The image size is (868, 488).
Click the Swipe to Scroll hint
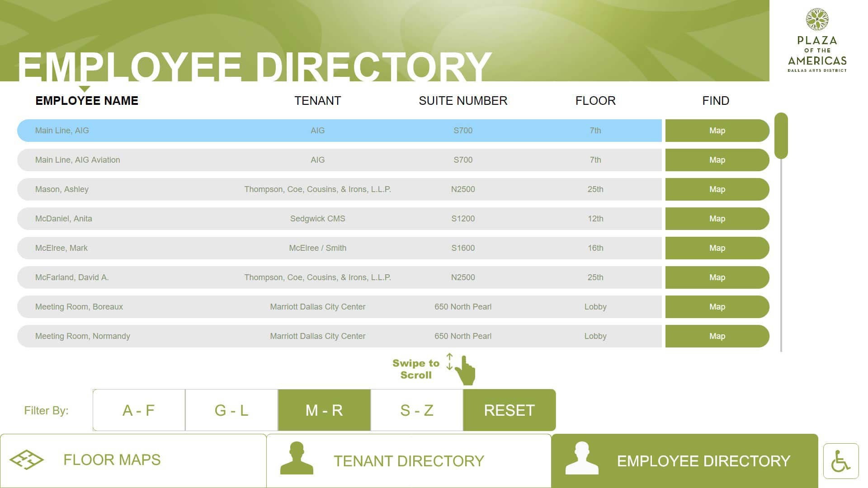[434, 369]
